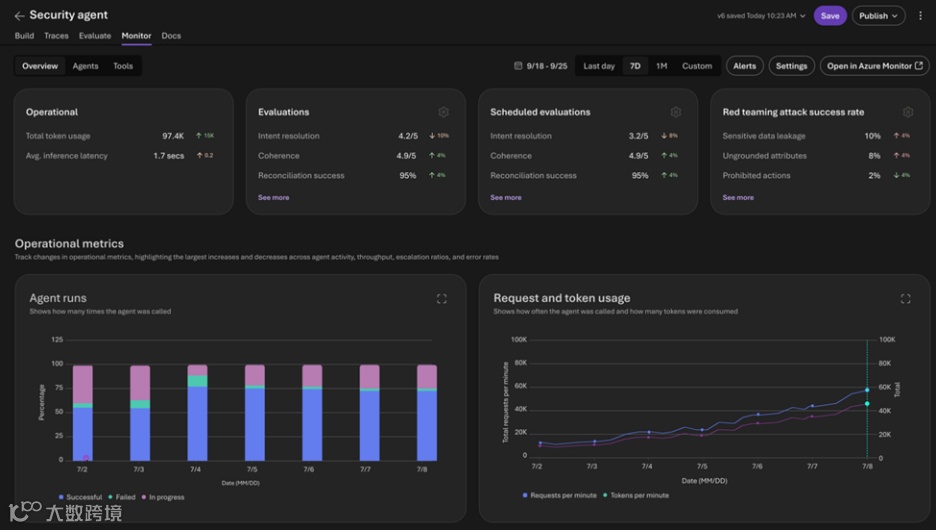
Task: Open the Agents sub-tab
Action: point(85,66)
